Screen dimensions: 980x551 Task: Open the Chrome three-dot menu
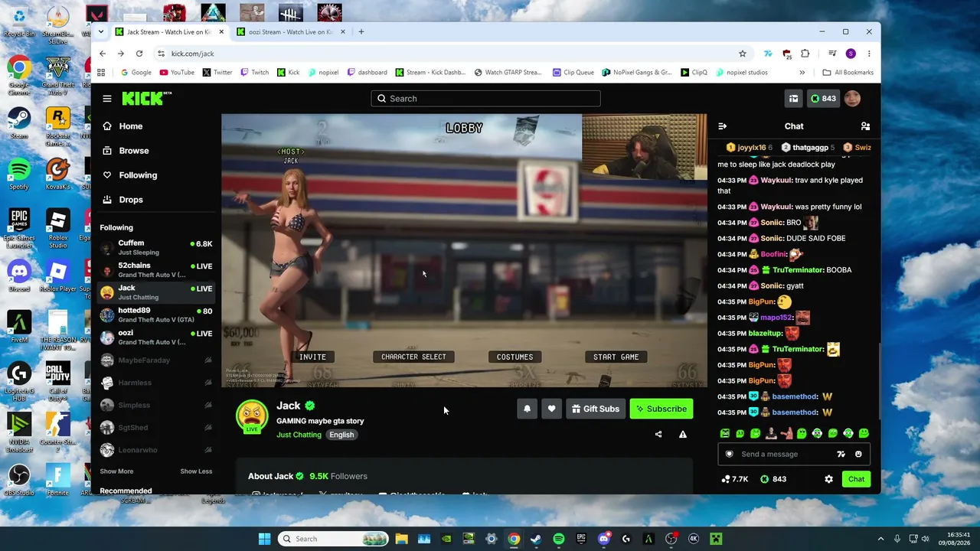pos(869,54)
